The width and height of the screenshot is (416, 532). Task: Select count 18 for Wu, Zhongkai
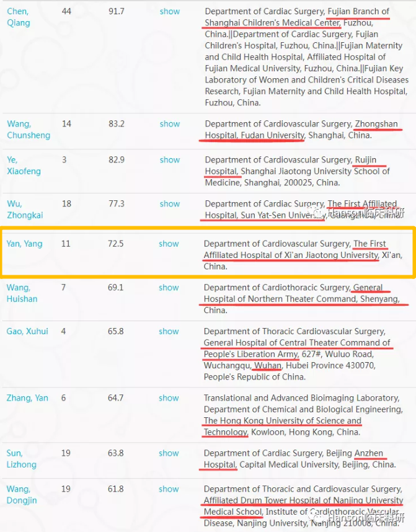click(66, 204)
